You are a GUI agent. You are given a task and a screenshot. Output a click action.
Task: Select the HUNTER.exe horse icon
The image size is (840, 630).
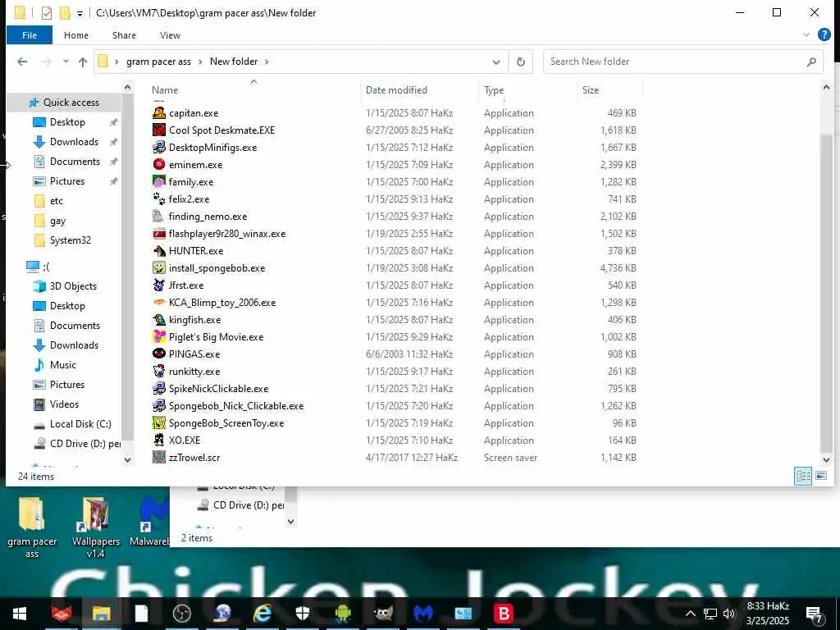click(158, 251)
